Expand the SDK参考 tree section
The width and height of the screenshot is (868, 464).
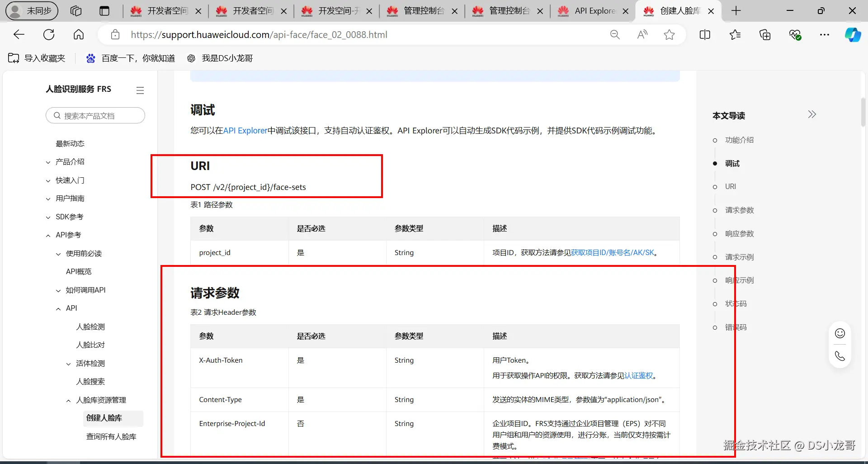[x=48, y=217]
